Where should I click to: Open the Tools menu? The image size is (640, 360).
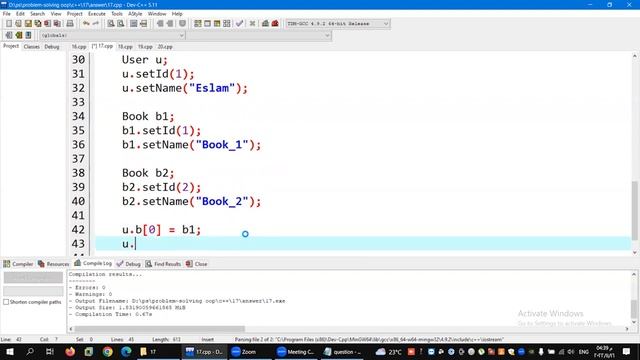(x=117, y=14)
